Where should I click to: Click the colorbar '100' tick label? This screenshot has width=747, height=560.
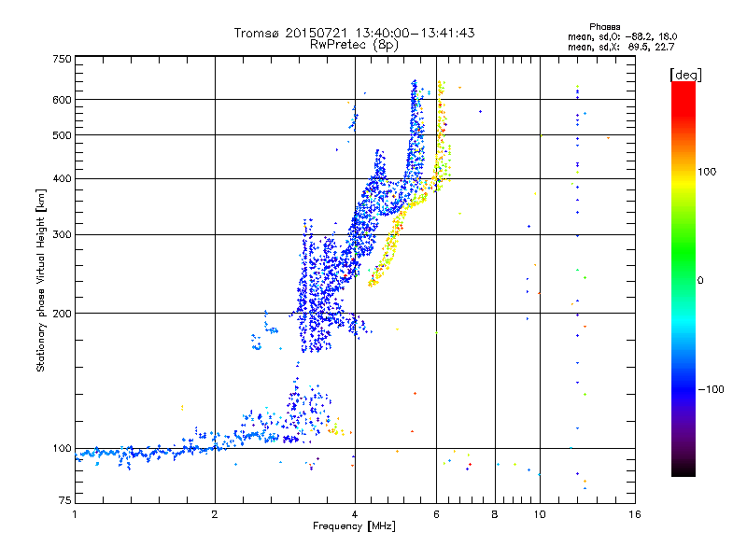click(707, 172)
